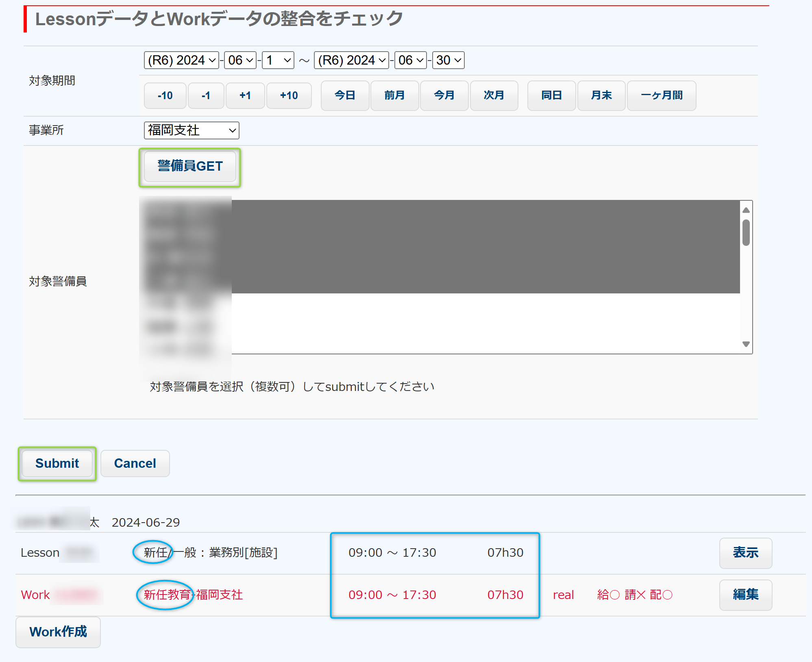Expand the start month 06 dropdown

240,60
